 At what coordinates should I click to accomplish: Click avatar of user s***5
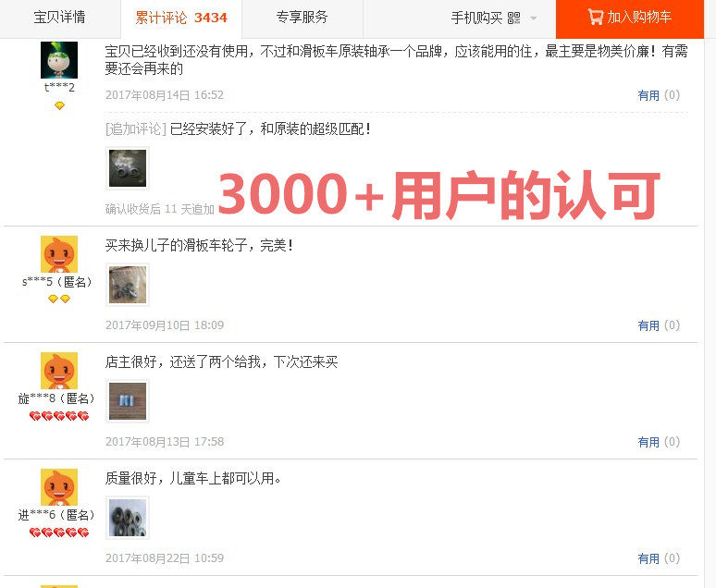(x=59, y=254)
